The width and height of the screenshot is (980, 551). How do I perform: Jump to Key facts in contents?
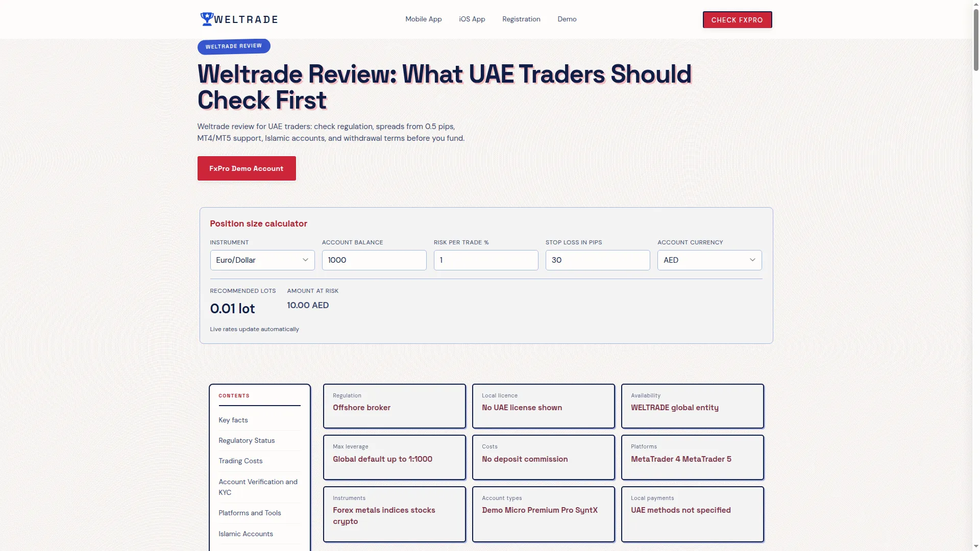click(233, 420)
